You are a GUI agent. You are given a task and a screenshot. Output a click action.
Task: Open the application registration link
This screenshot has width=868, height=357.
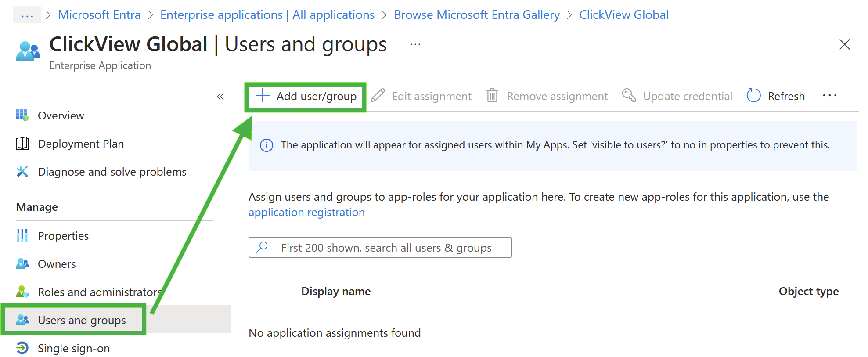coord(306,213)
